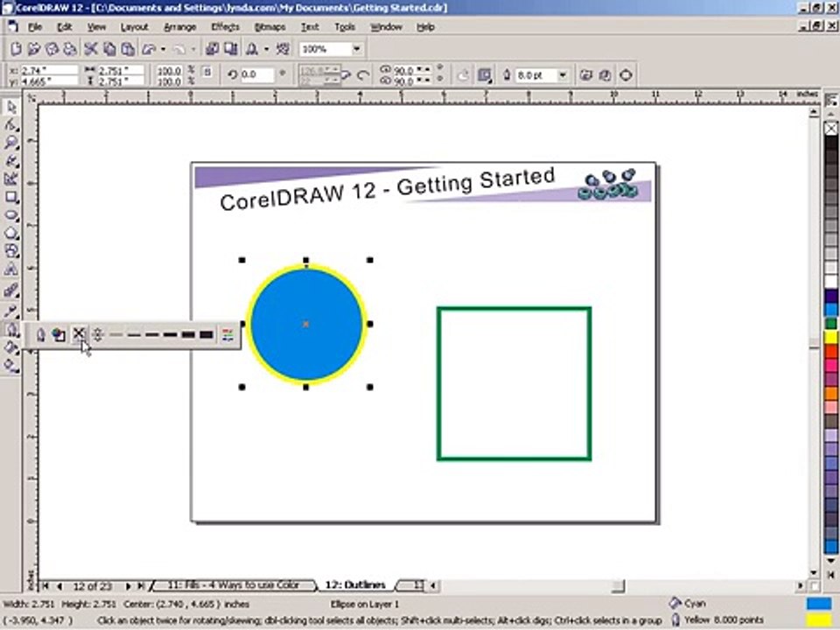Click the Import icon

click(212, 49)
